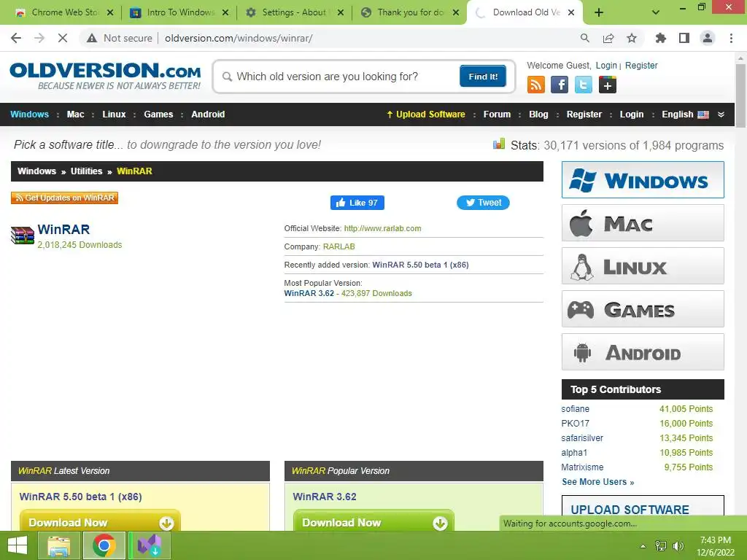
Task: Open the RSS feed icon in header
Action: (536, 85)
